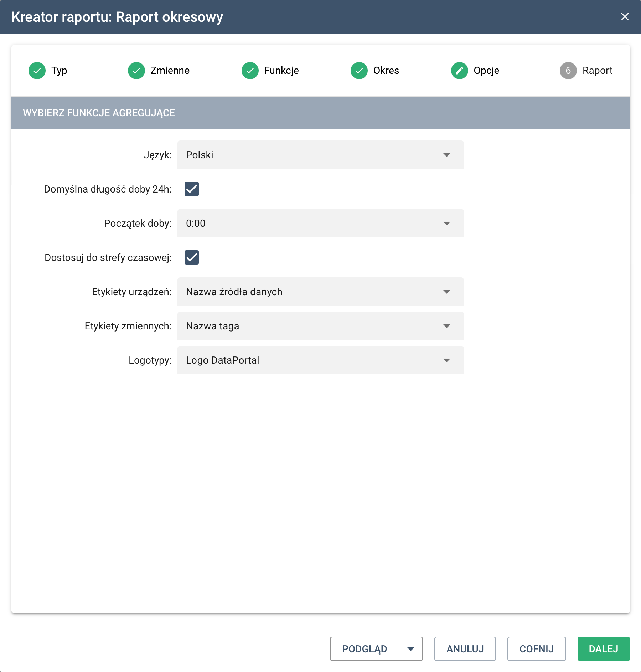Click the Początek doby: label

138,224
